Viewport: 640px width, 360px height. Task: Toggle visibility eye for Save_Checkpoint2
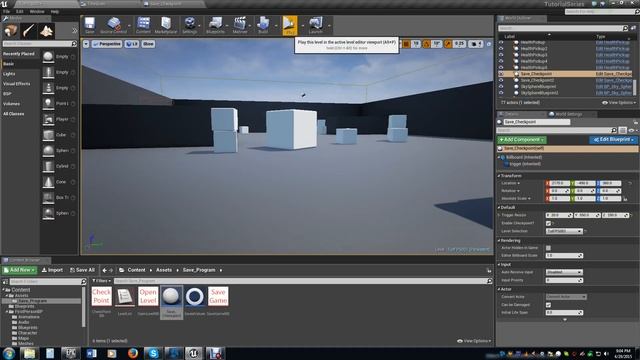coord(501,80)
